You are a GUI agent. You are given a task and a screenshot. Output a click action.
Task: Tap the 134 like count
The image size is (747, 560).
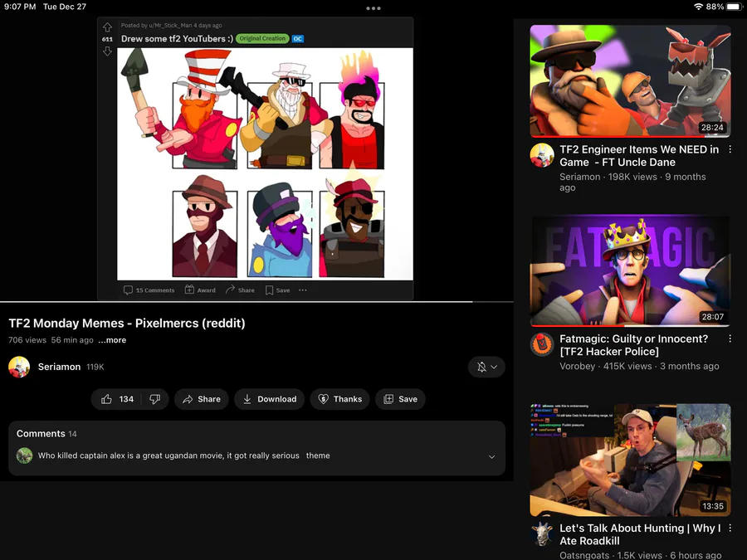click(x=126, y=399)
